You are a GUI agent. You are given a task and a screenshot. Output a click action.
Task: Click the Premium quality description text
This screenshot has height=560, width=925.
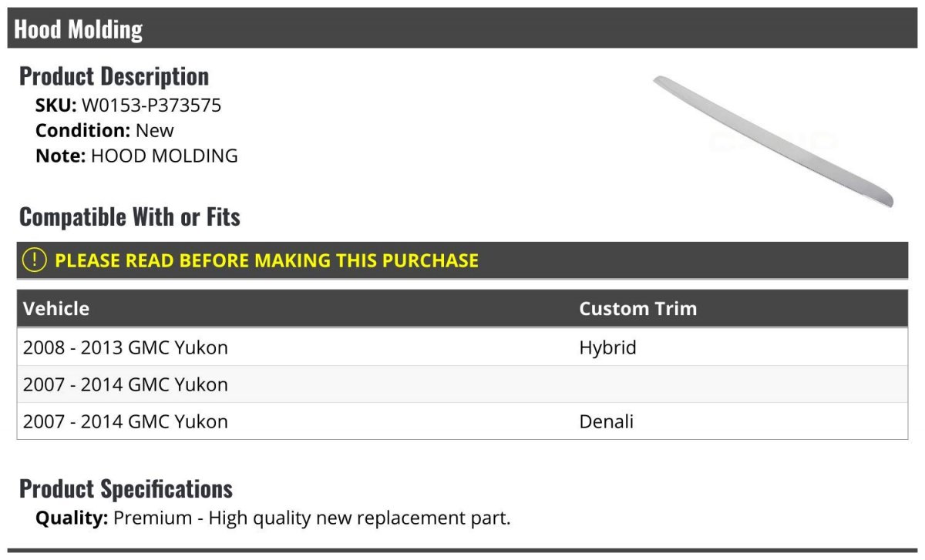click(312, 518)
